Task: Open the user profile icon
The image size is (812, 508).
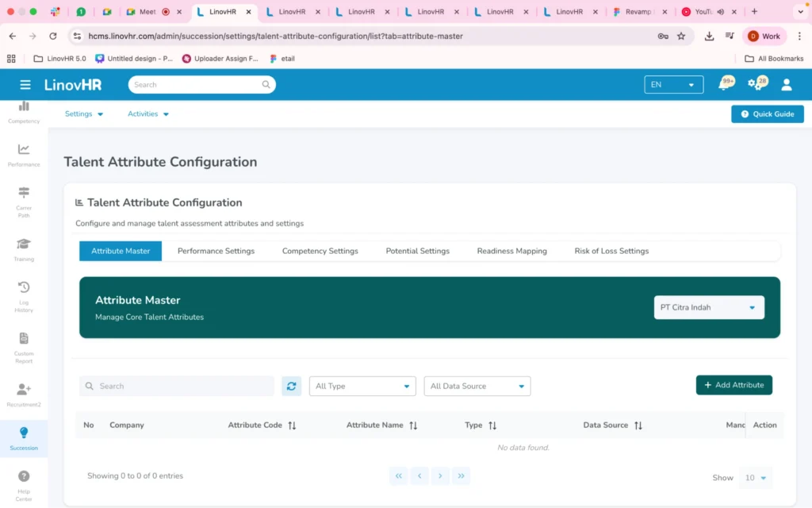Action: click(x=786, y=84)
